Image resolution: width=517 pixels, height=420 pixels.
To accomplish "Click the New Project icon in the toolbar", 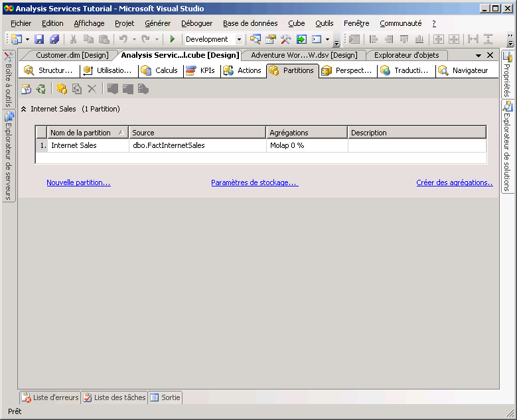I will coord(17,39).
